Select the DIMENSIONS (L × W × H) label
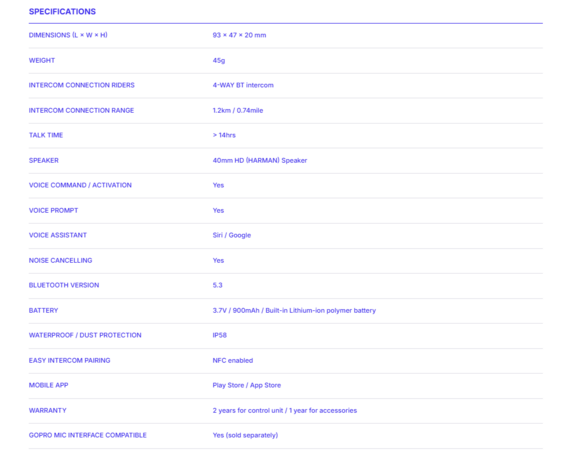 click(68, 35)
